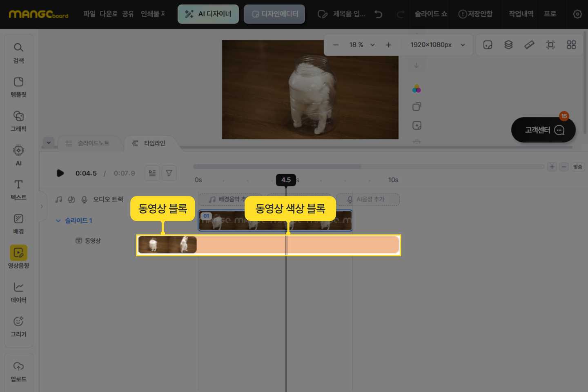588x392 pixels.
Task: Open the search panel in sidebar
Action: point(18,53)
